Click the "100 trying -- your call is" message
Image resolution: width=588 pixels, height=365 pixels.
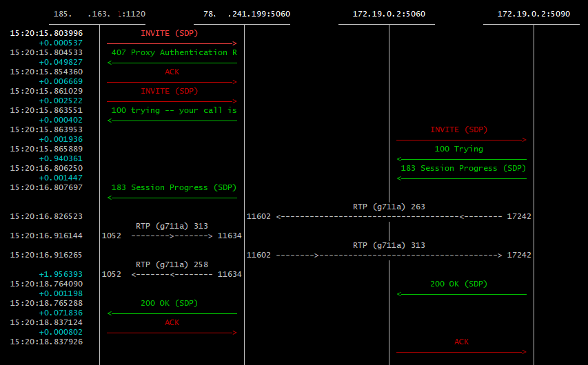click(x=174, y=110)
